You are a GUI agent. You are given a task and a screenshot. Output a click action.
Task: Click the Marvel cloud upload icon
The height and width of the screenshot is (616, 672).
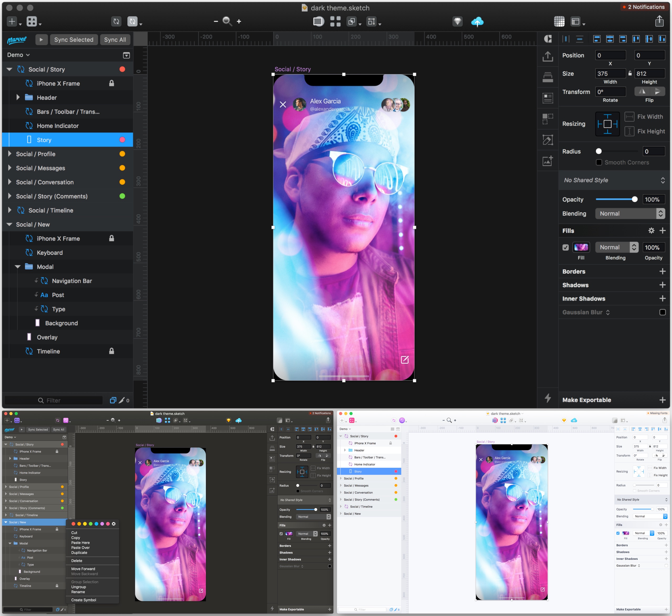(x=477, y=22)
